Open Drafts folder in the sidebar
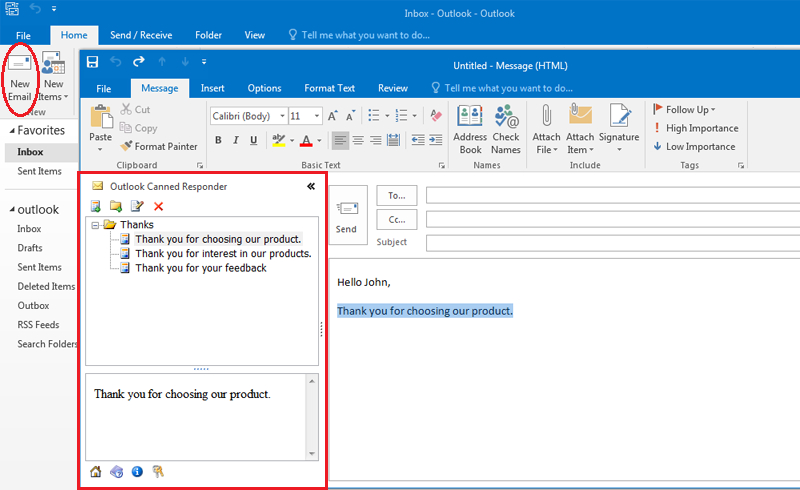The width and height of the screenshot is (800, 490). pyautogui.click(x=30, y=248)
